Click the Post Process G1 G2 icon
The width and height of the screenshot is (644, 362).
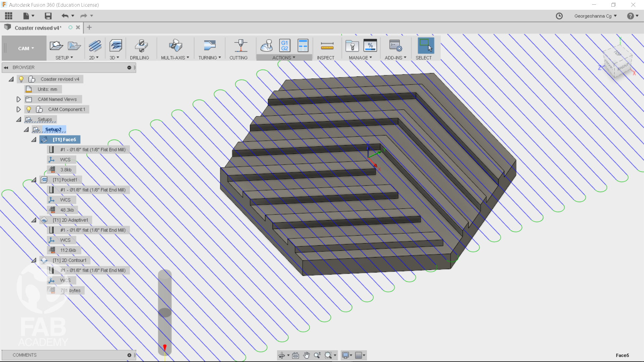coord(285,46)
